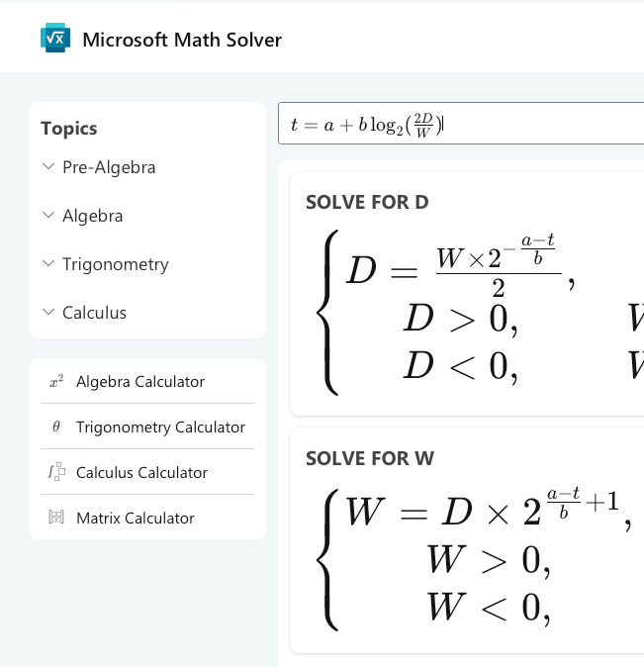Expand the Trigonometry topic chevron

tap(48, 263)
